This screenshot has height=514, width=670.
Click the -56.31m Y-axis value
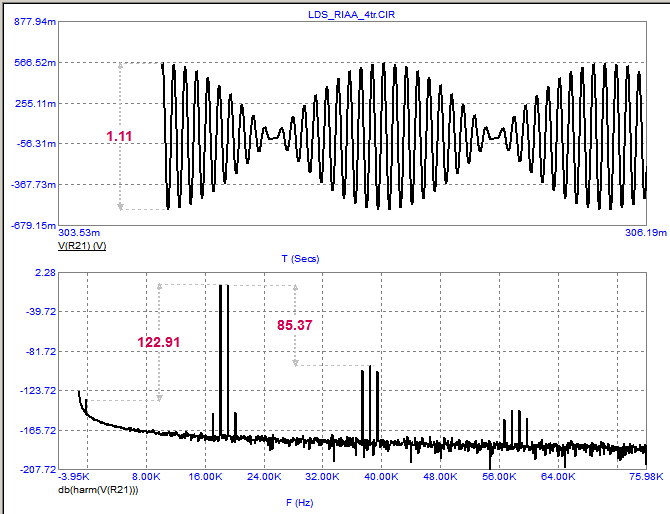36,144
